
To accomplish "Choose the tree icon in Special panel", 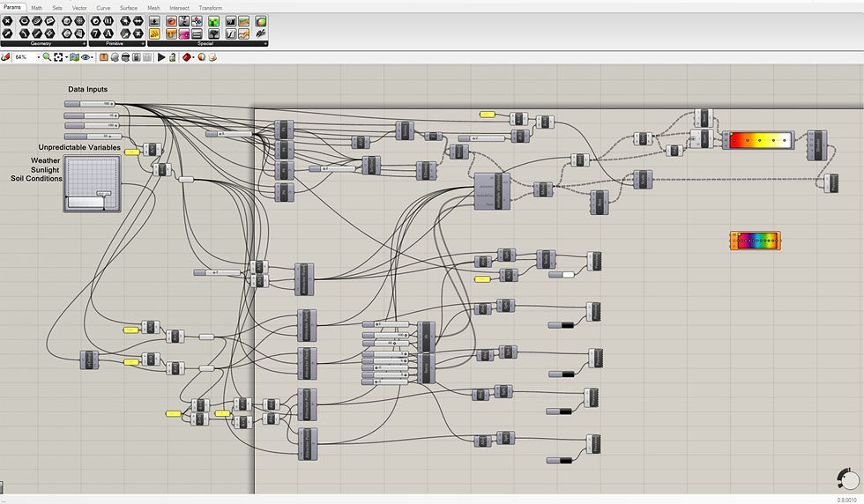I will (213, 33).
